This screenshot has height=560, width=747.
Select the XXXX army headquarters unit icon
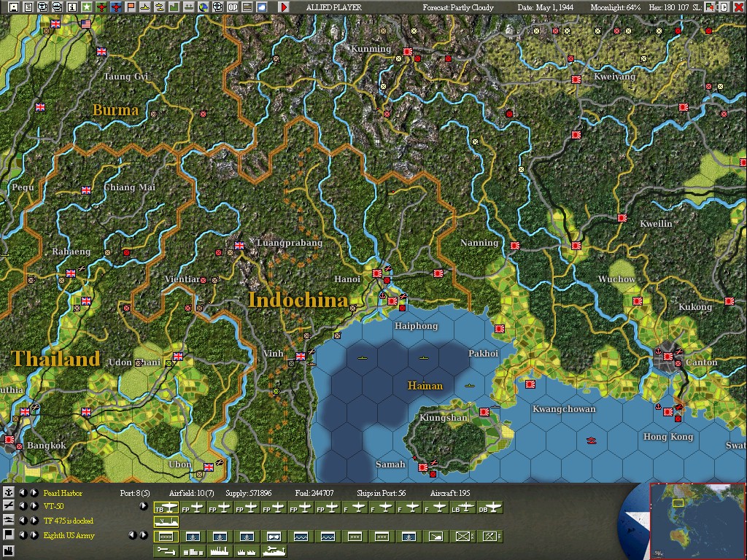click(166, 537)
